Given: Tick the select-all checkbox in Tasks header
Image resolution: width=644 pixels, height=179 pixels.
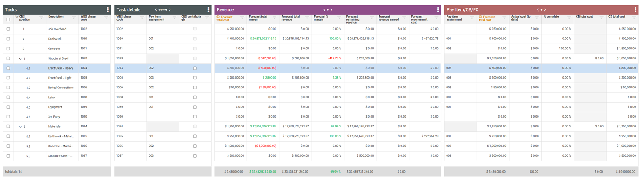Looking at the screenshot, I should [8, 19].
